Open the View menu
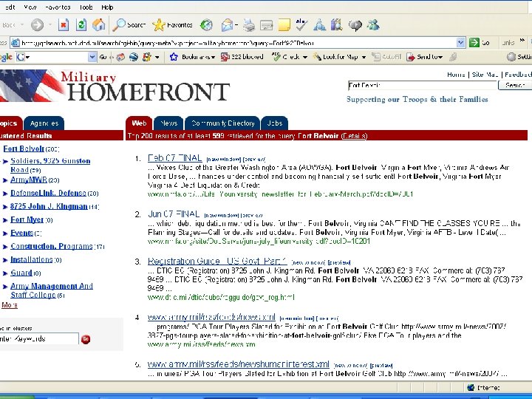The image size is (532, 399). click(30, 7)
